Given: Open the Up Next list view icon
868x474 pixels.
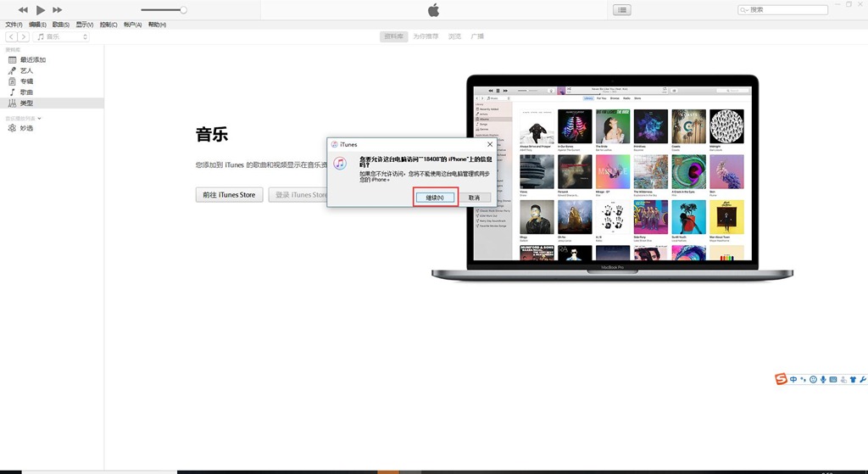Looking at the screenshot, I should [622, 10].
